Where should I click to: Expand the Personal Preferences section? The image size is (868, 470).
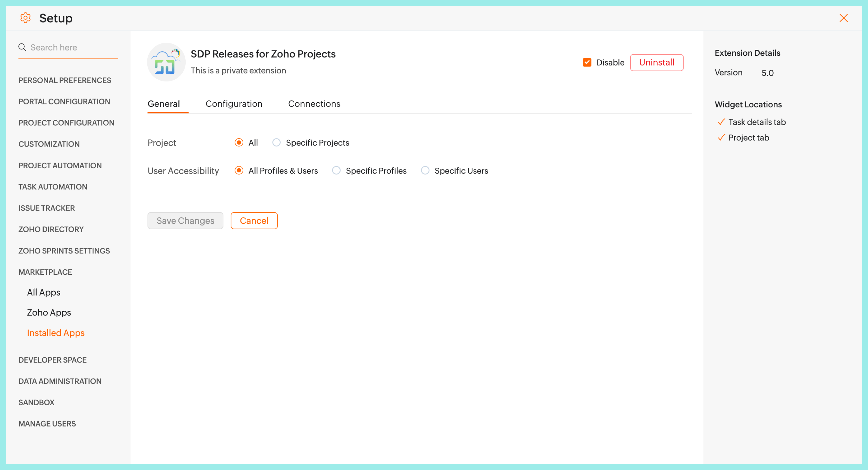(65, 80)
